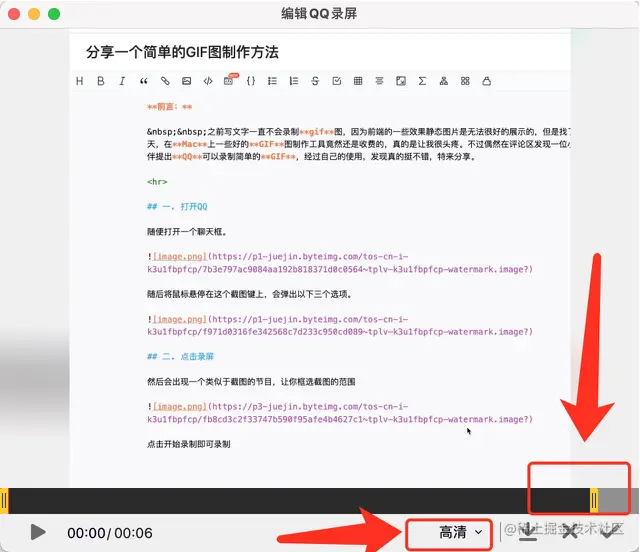Image resolution: width=640 pixels, height=552 pixels.
Task: Click the curly braces code block icon
Action: coord(251,81)
